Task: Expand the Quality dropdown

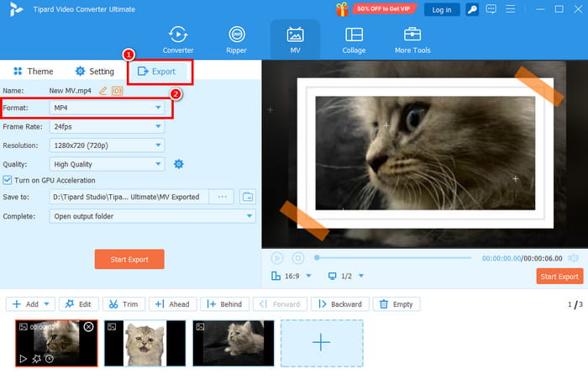Action: click(107, 164)
